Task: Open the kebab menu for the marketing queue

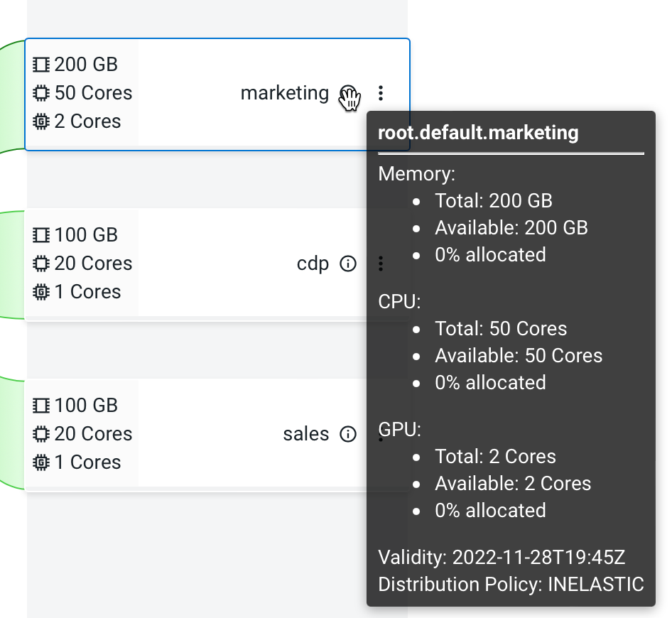Action: tap(381, 92)
